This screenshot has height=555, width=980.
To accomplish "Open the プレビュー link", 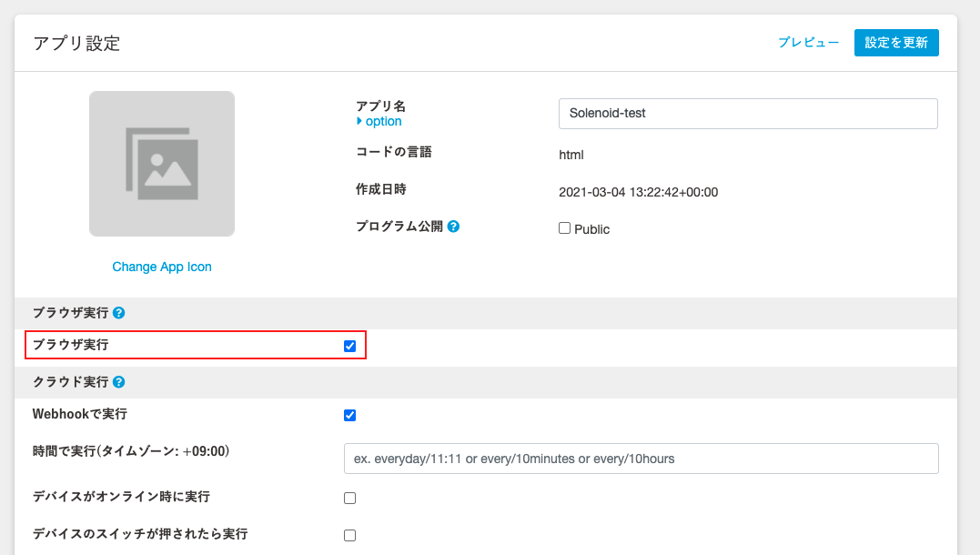I will [x=808, y=43].
